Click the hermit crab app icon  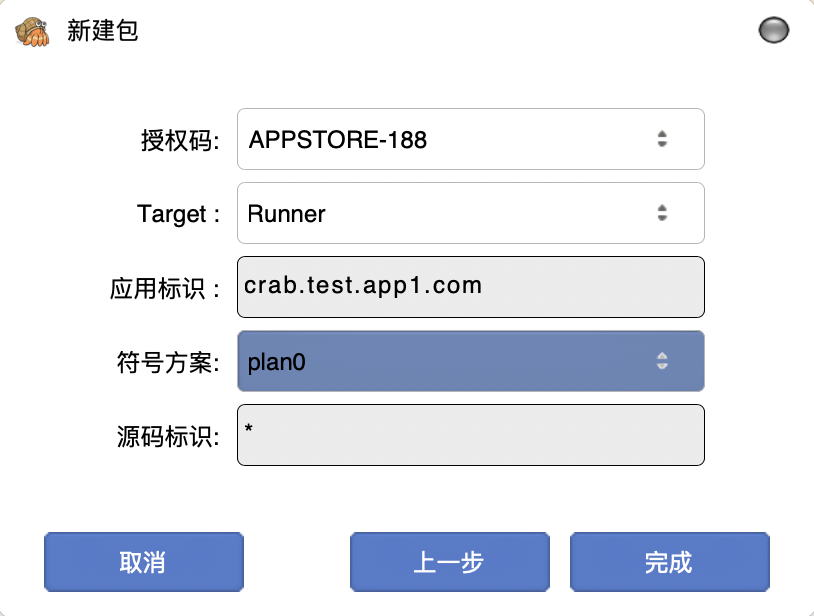33,31
